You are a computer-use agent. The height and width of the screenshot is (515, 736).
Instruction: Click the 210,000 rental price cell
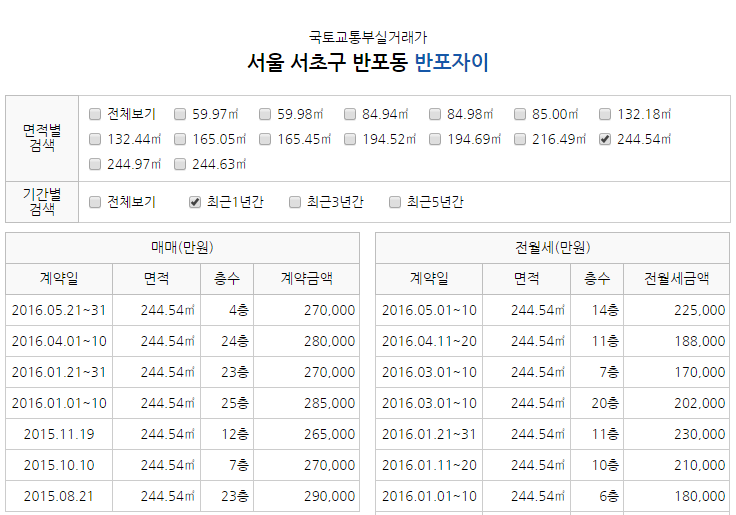click(676, 465)
